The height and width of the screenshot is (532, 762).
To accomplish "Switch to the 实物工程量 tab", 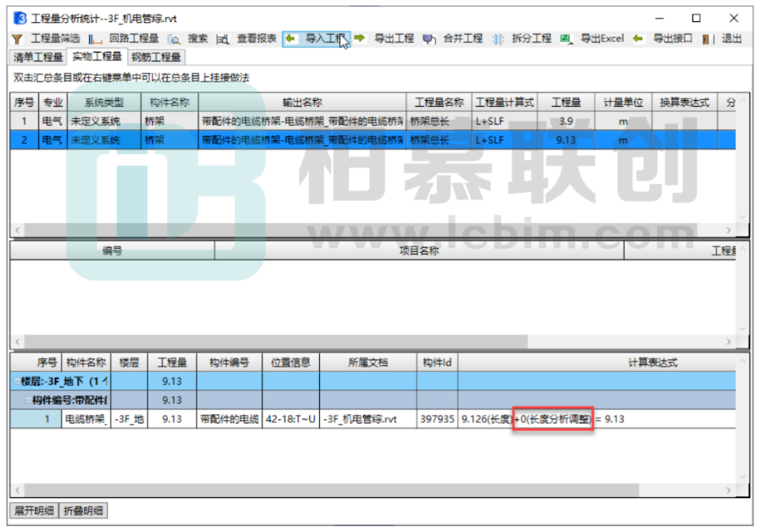I will coord(98,56).
